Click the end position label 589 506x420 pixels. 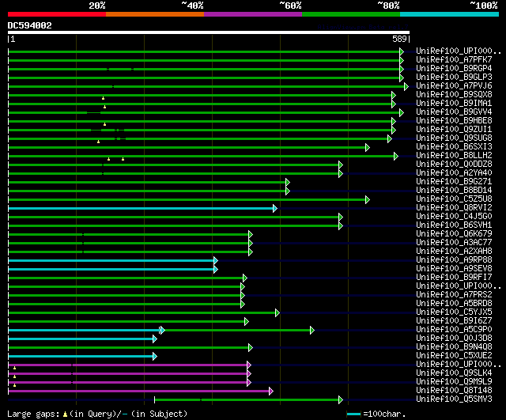point(399,39)
